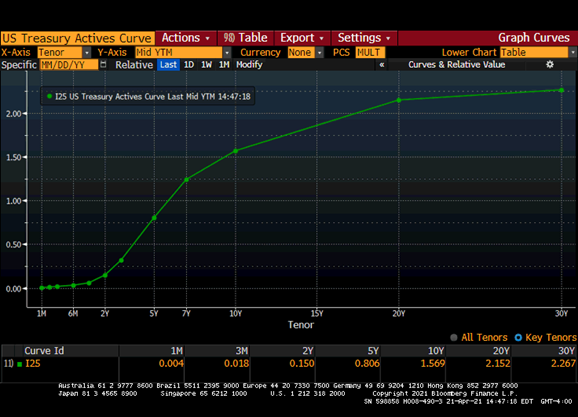Click the 0.150 value cell
The width and height of the screenshot is (578, 417).
click(302, 364)
